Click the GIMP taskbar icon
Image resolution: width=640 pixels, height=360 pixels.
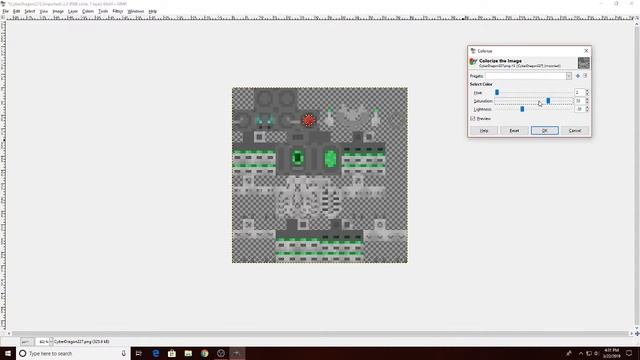237,353
